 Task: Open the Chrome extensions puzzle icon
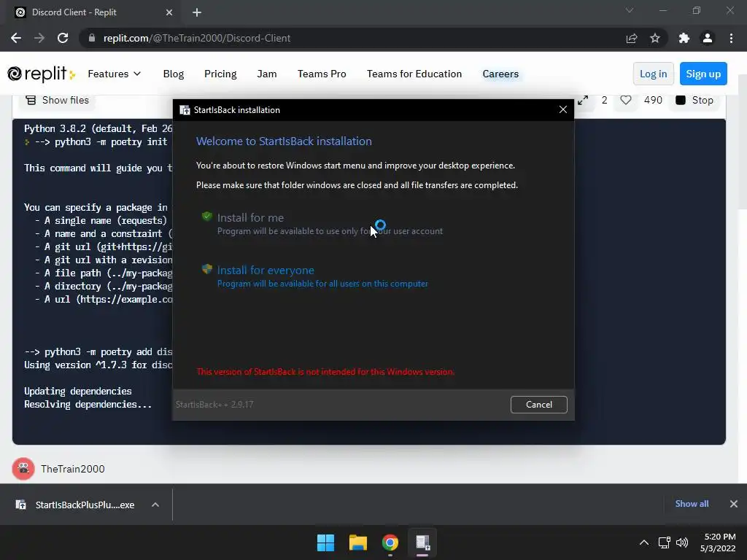[x=684, y=38]
